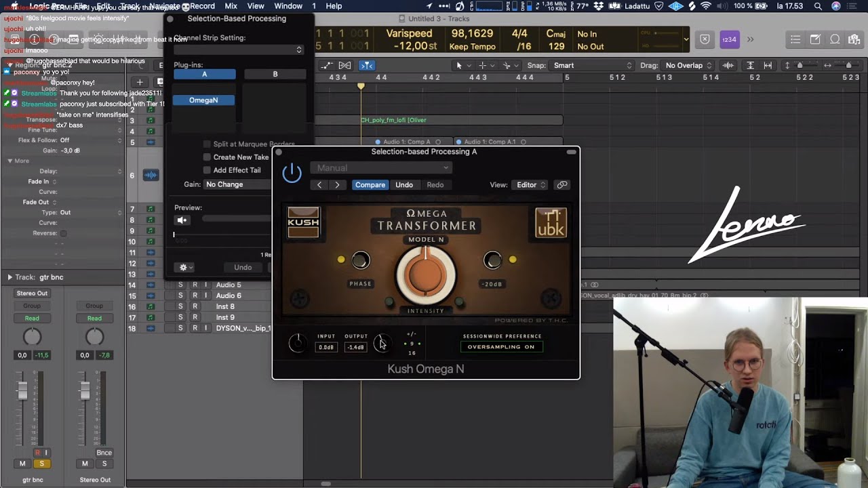Open the gear action menu

coord(183,267)
